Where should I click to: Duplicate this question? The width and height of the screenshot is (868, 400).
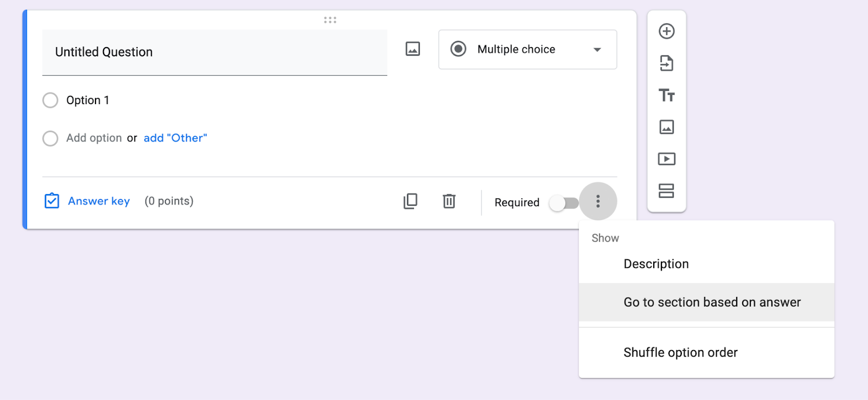pyautogui.click(x=411, y=201)
